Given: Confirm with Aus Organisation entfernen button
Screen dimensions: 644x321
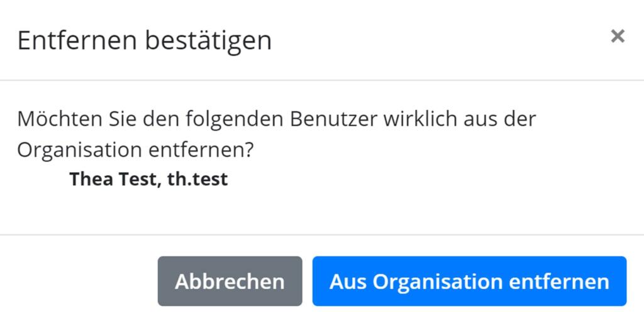Looking at the screenshot, I should pyautogui.click(x=469, y=281).
